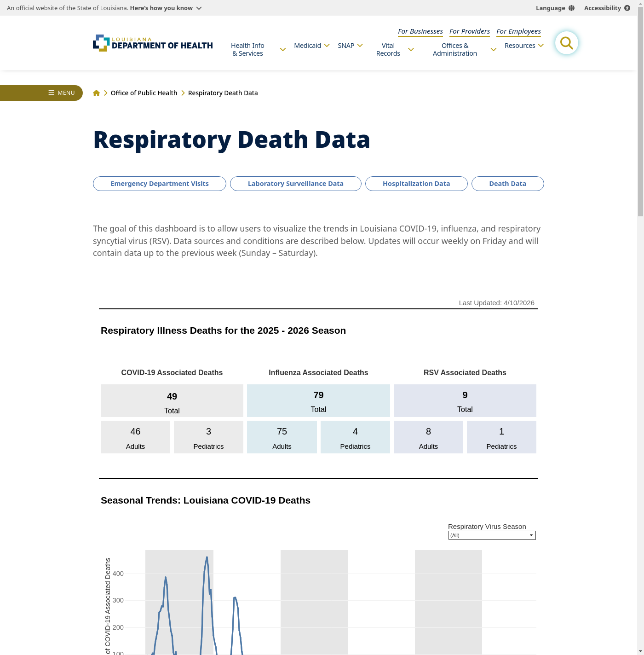Click the Language globe icon
Image resolution: width=644 pixels, height=655 pixels.
(x=571, y=8)
